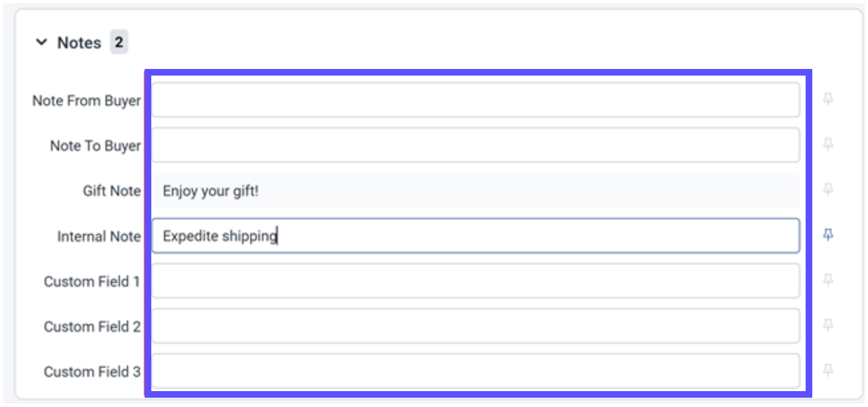Click inside the Custom Field 2 input

click(x=475, y=326)
